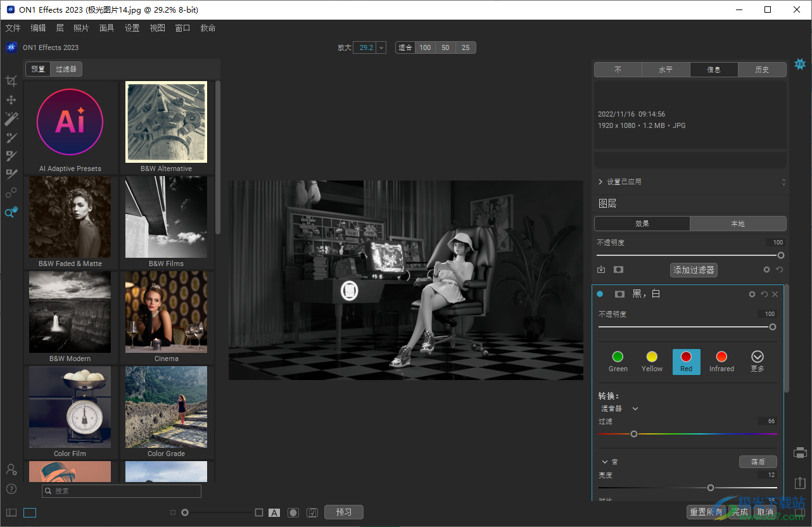Open the 编辑 menu
Image resolution: width=812 pixels, height=527 pixels.
tap(38, 28)
